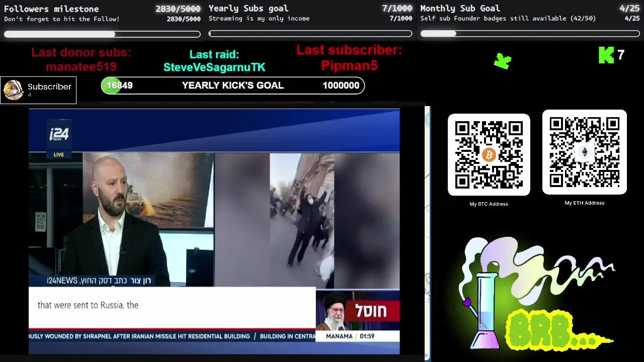Click the 'Pipman5' subscriber name
This screenshot has width=644, height=362.
tap(349, 65)
